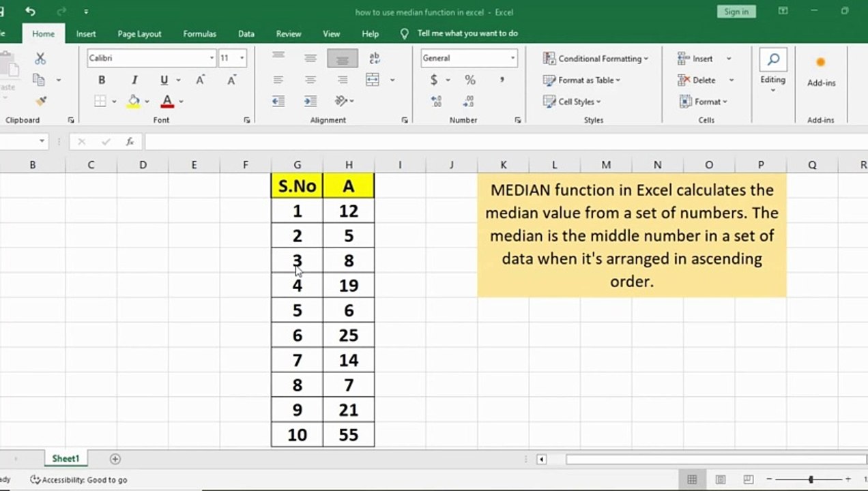Increase font size with the larger A
This screenshot has height=491, width=868.
point(200,80)
